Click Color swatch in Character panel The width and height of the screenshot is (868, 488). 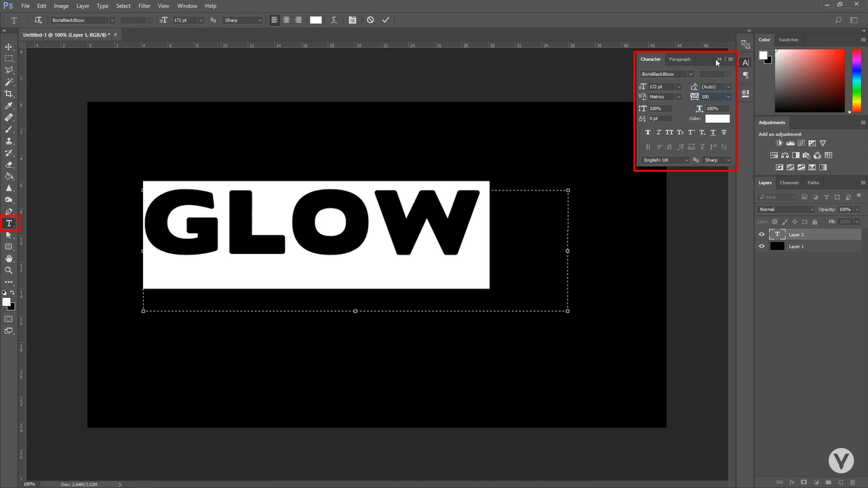(x=717, y=119)
